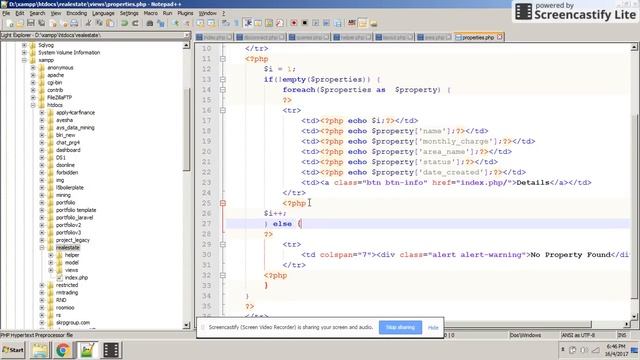Viewport: 640px width, 360px height.
Task: Click the Notepad++ taskbar icon
Action: pyautogui.click(x=87, y=350)
